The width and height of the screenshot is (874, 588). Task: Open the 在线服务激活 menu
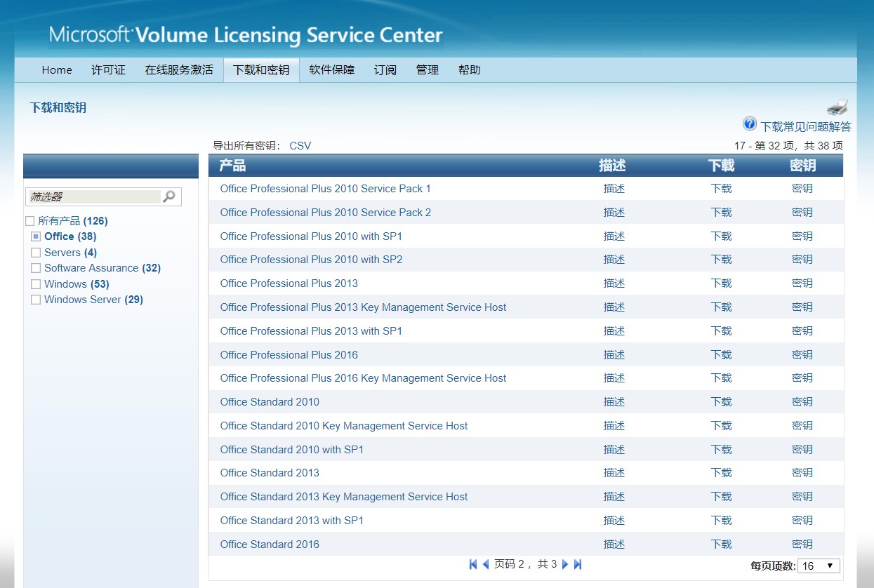pos(179,69)
